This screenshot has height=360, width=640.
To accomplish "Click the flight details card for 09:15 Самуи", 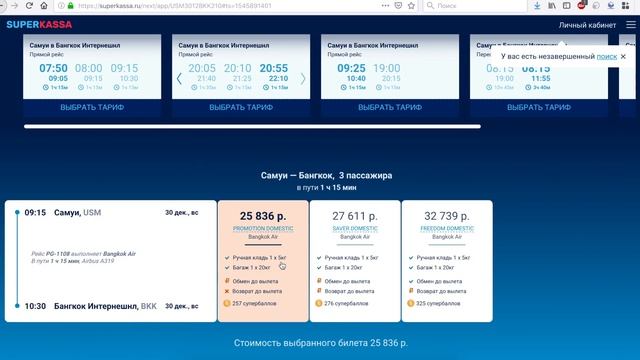I will [x=111, y=261].
